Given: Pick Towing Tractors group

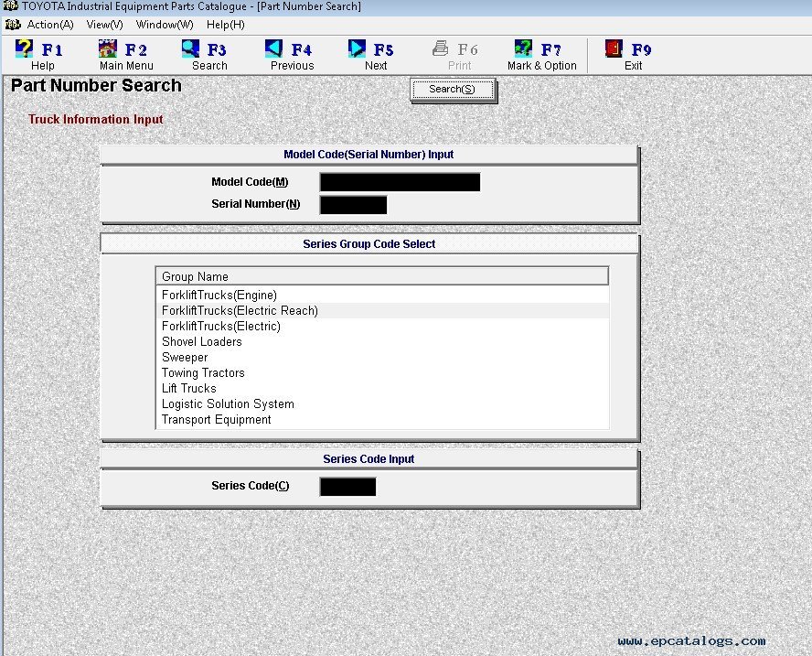Looking at the screenshot, I should point(382,372).
